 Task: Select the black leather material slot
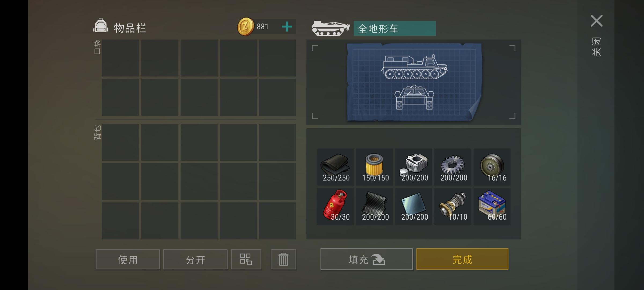pyautogui.click(x=335, y=167)
